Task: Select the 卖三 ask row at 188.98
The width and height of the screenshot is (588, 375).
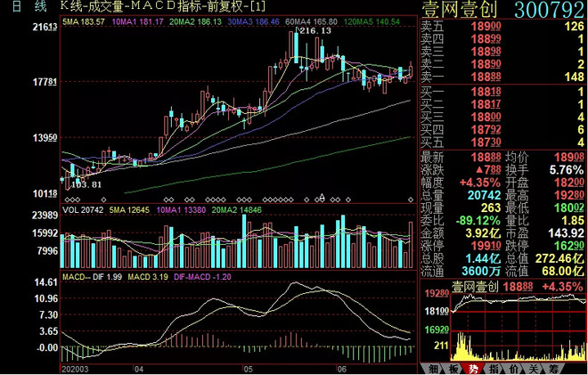Action: [502, 52]
